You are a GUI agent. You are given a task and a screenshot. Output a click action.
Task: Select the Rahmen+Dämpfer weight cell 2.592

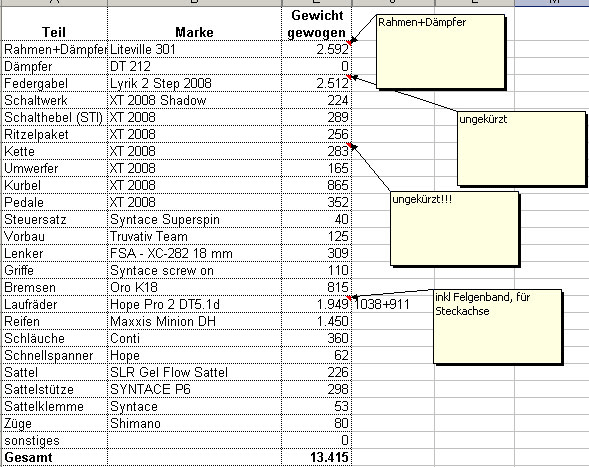317,49
